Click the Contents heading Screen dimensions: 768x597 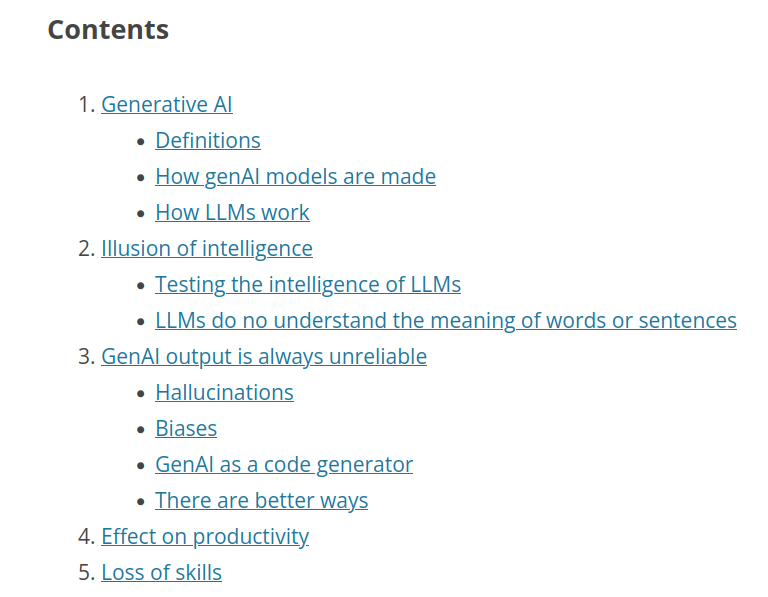coord(108,29)
